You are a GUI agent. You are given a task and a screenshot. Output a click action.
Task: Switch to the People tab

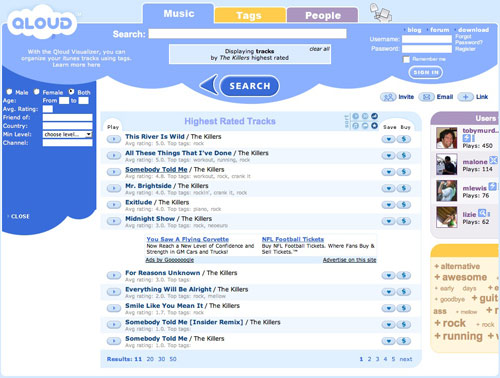point(323,15)
